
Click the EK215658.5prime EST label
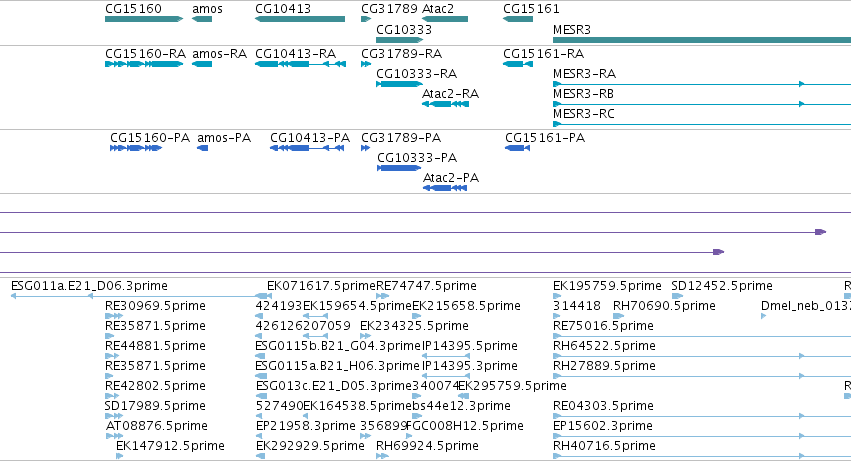tap(466, 306)
